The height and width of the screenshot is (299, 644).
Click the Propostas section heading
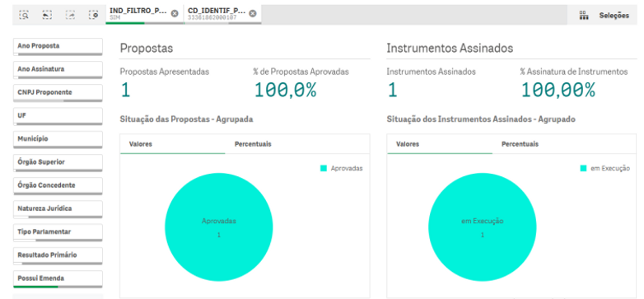tap(147, 49)
